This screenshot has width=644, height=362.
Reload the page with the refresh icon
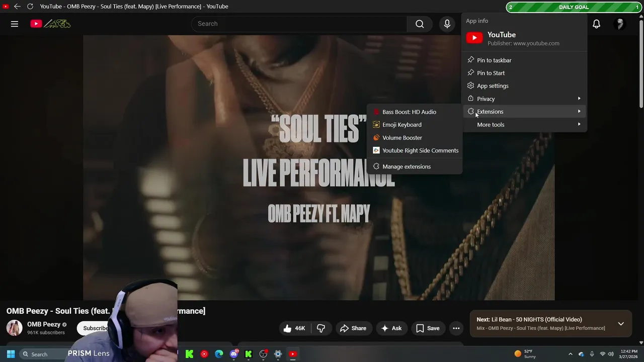click(30, 7)
